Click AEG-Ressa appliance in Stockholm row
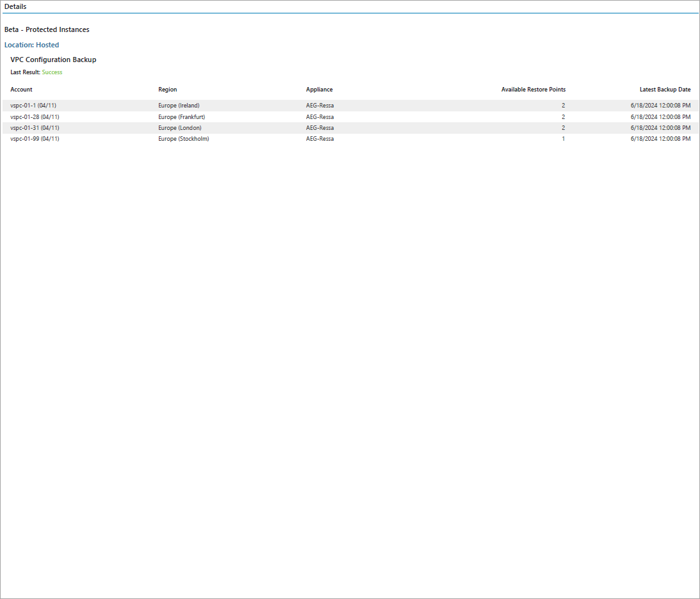This screenshot has width=700, height=599. pos(320,139)
